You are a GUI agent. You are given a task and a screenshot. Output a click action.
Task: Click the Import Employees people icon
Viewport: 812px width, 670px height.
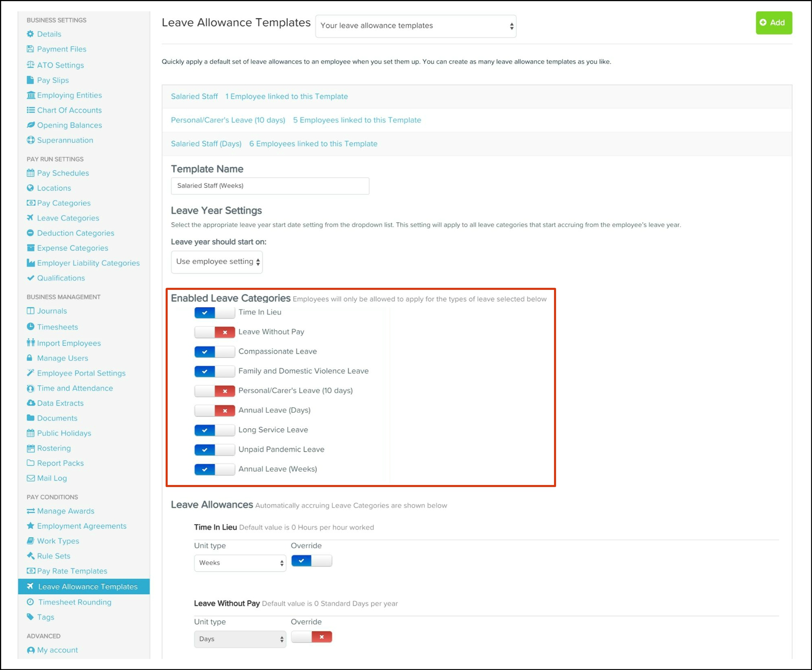tap(30, 343)
